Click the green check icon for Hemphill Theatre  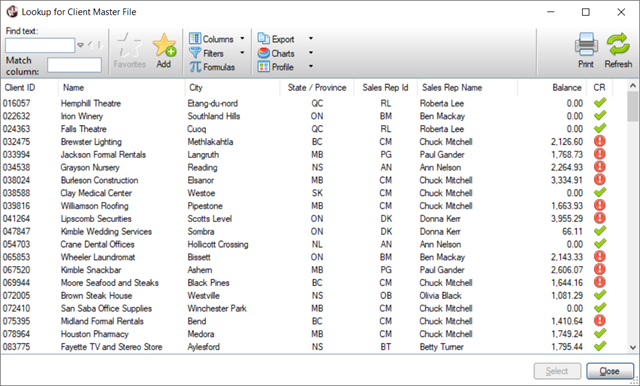point(600,103)
